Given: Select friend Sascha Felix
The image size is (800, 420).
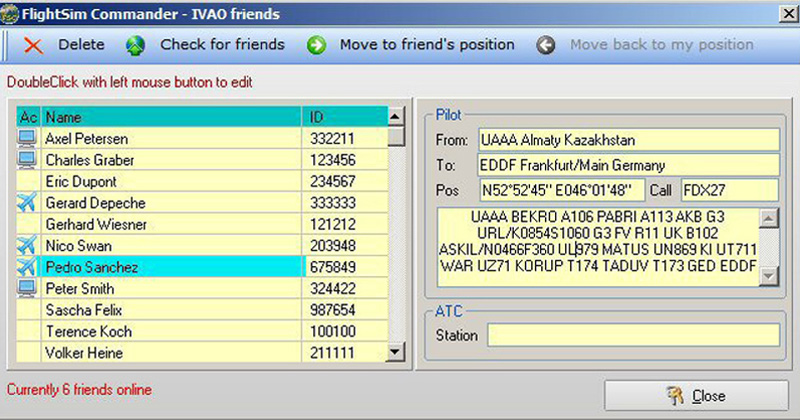Looking at the screenshot, I should [171, 310].
